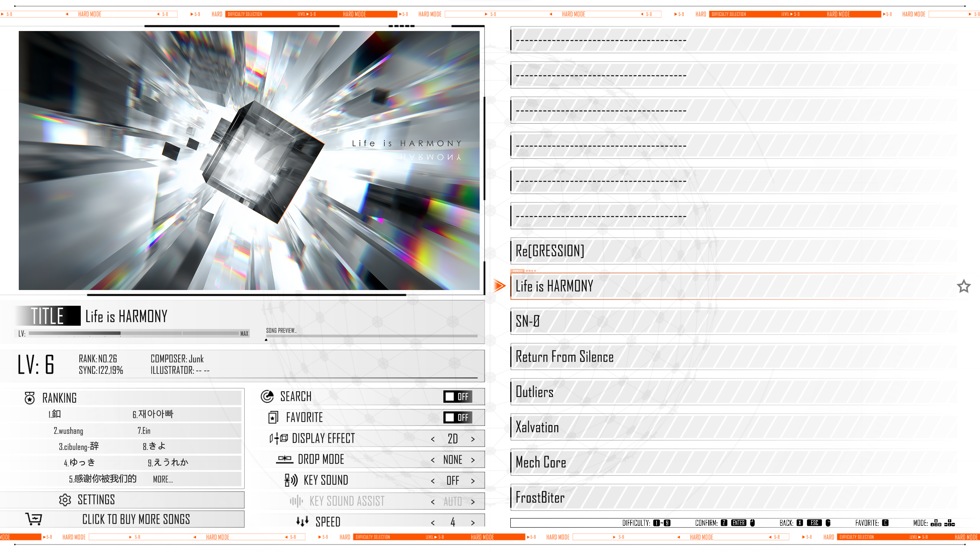Select the song FrostBiter
Screen dimensions: 980x551
point(734,497)
